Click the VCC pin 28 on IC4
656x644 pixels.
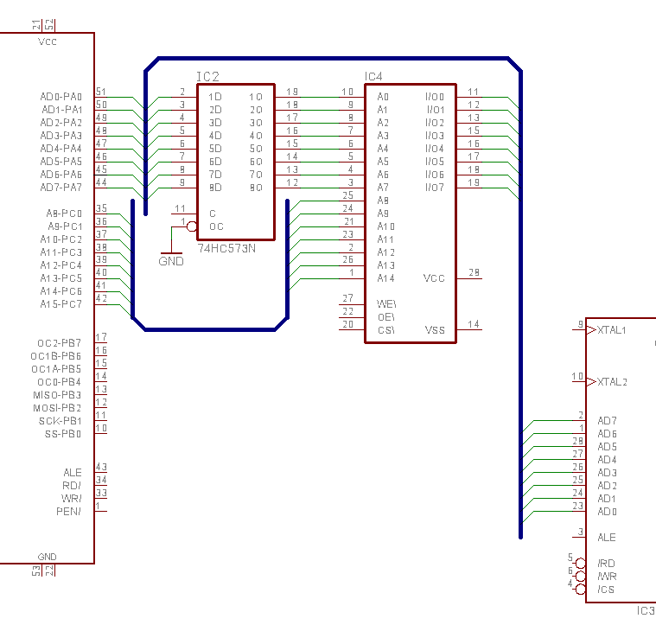coord(434,278)
